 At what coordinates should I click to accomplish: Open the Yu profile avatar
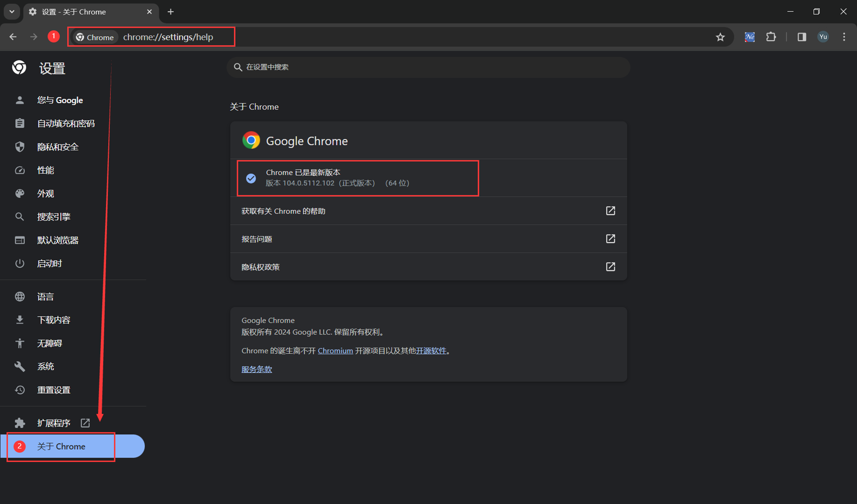(x=823, y=37)
